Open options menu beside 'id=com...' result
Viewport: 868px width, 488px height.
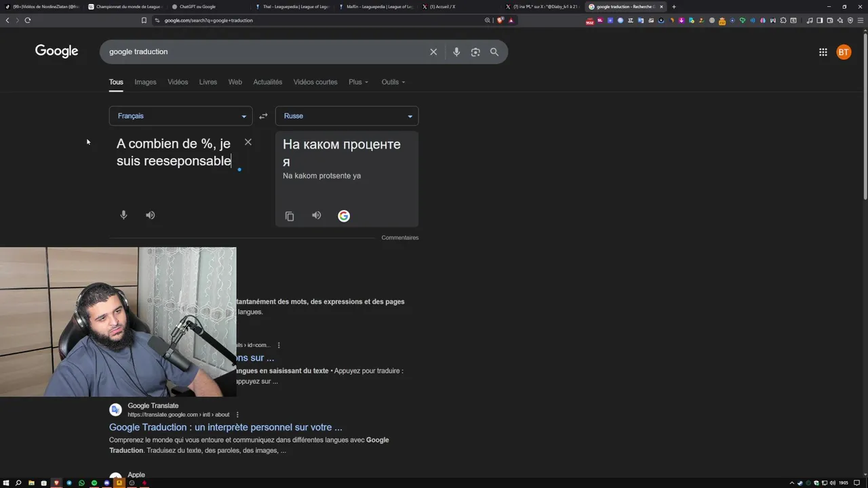[x=279, y=345]
